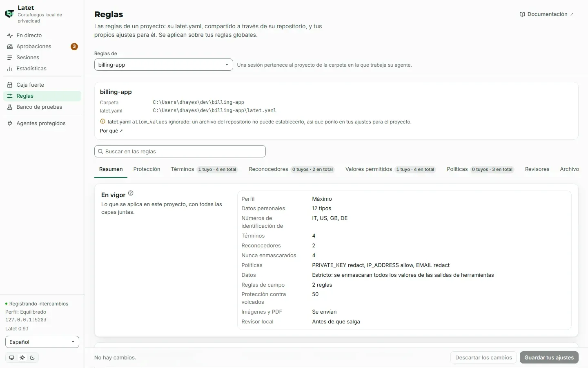This screenshot has height=368, width=588.
Task: Open Caja fuerte vault
Action: [x=42, y=85]
